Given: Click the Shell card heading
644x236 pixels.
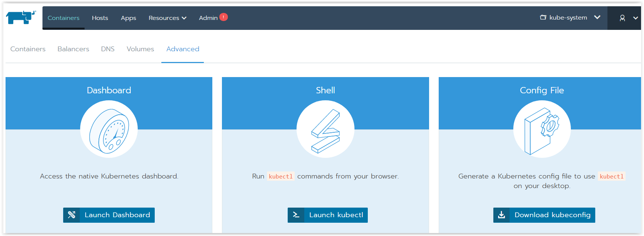Looking at the screenshot, I should 325,90.
